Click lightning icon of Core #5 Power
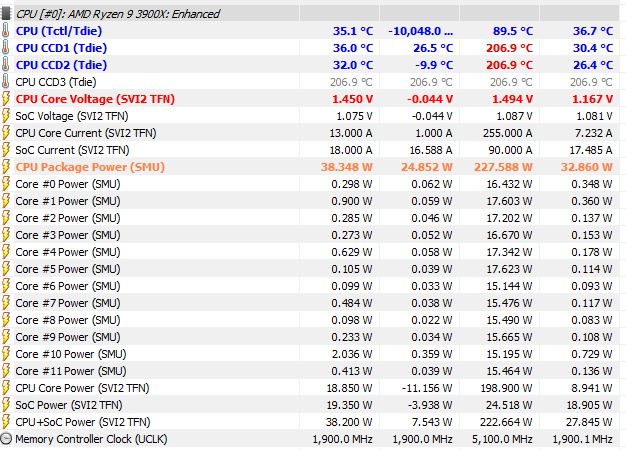The width and height of the screenshot is (626, 450). tap(6, 269)
